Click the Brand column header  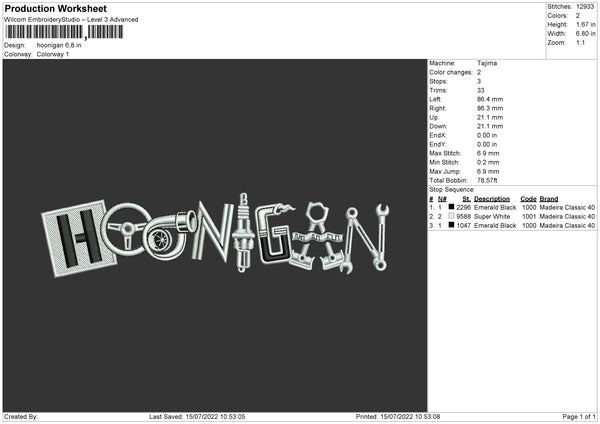tap(549, 199)
